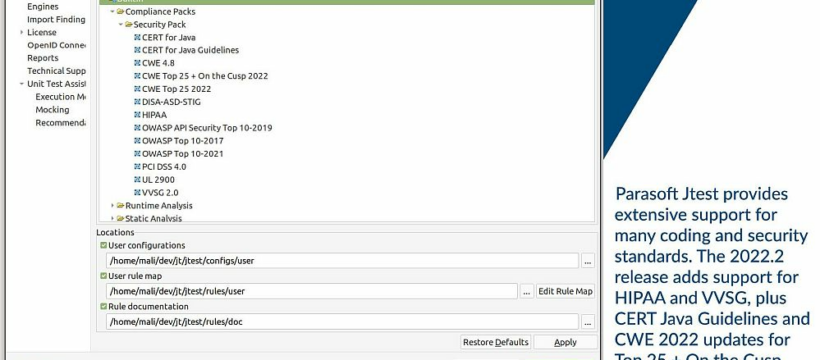Browse for User rule map folder
Image resolution: width=820 pixels, height=360 pixels.
tap(527, 291)
